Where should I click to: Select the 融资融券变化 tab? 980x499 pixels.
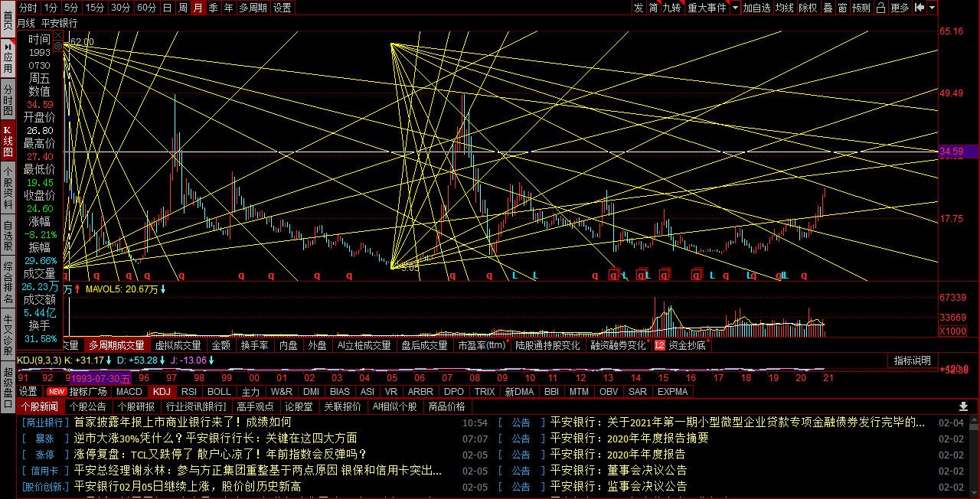[x=619, y=345]
